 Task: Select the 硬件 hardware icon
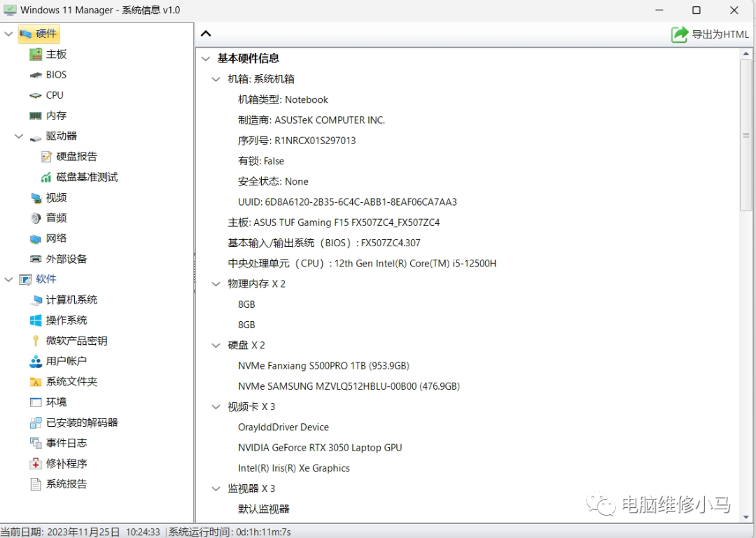pos(26,34)
